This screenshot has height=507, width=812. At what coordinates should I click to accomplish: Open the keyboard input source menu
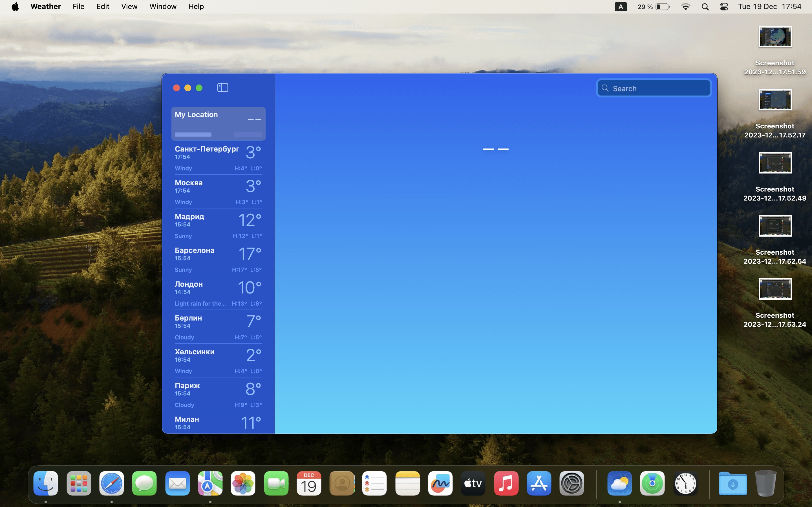(620, 7)
